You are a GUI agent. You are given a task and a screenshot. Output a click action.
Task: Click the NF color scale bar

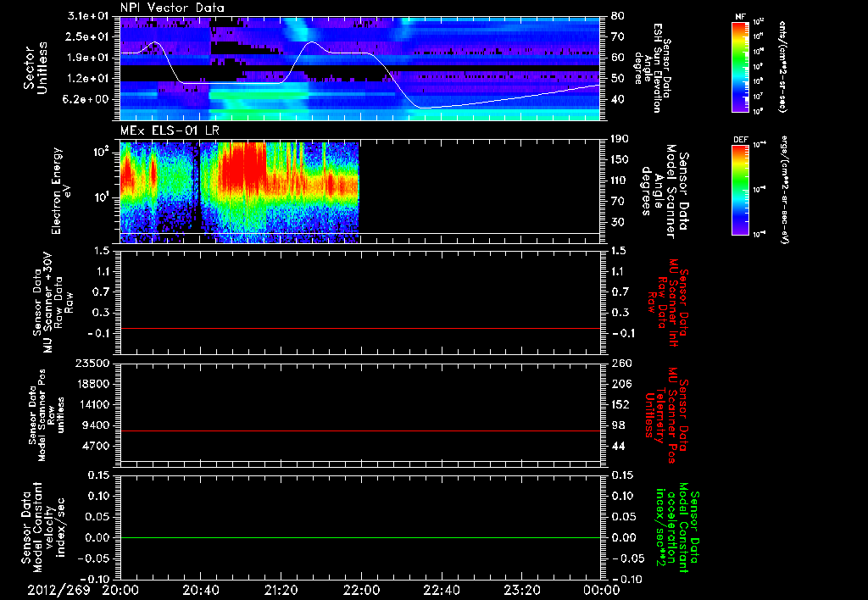pos(740,67)
